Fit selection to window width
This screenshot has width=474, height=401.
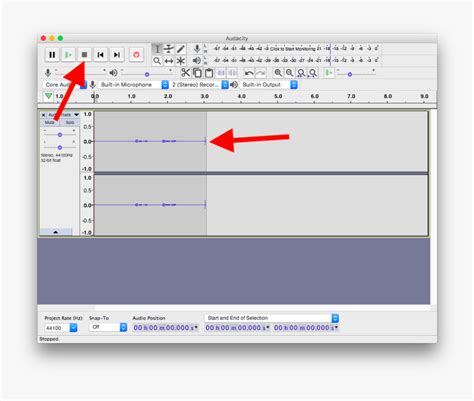pos(301,73)
